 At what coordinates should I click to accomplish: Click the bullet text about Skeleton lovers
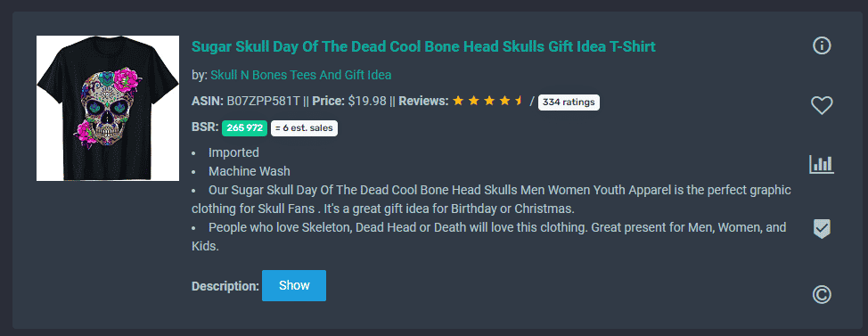488,236
